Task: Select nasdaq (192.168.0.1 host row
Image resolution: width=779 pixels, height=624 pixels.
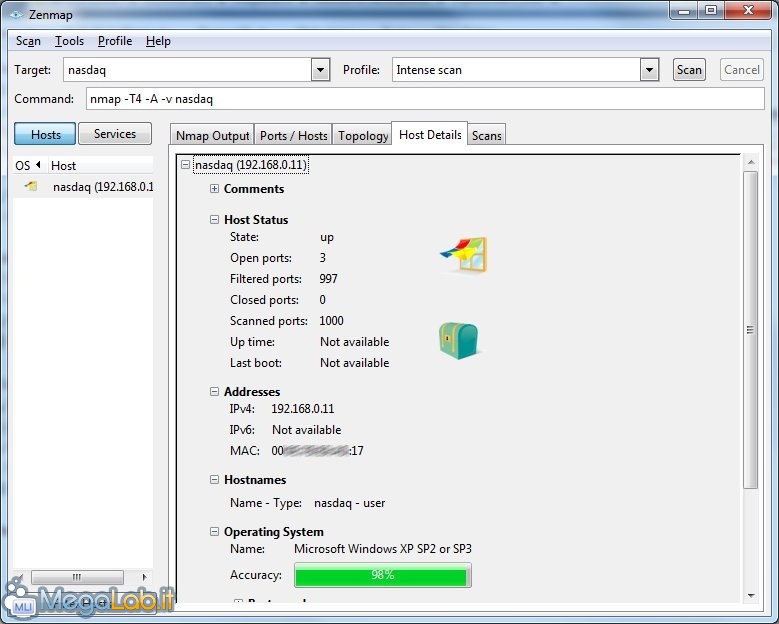Action: tap(83, 187)
